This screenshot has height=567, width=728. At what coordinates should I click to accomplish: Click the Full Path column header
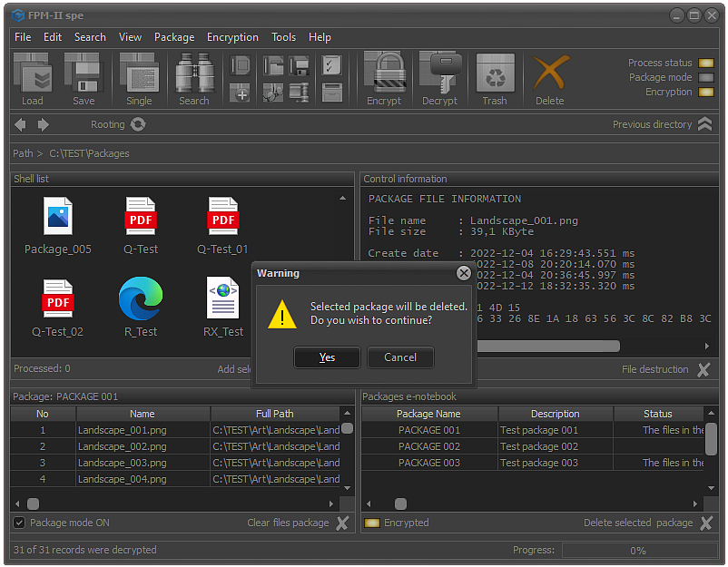[x=275, y=414]
